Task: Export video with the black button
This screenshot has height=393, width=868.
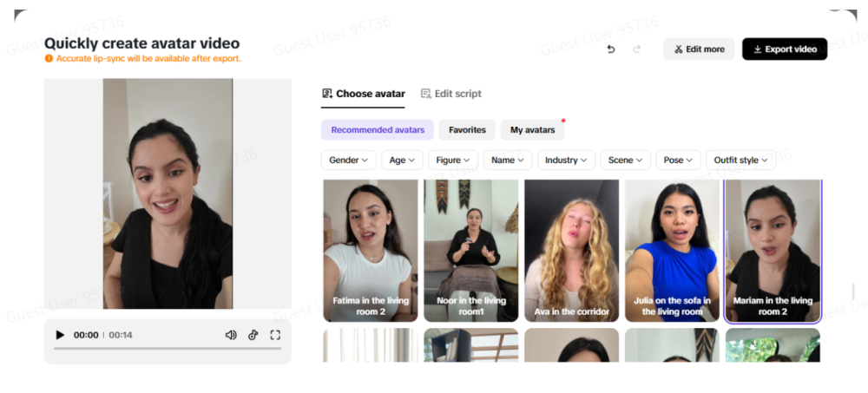Action: pos(785,49)
